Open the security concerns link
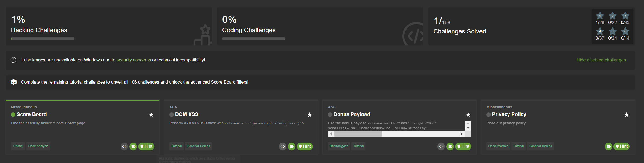Image resolution: width=644 pixels, height=163 pixels. pos(134,60)
